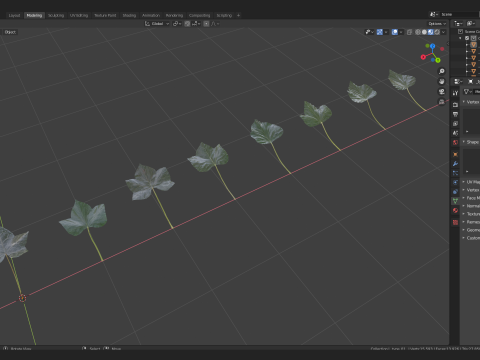Screen dimensions: 480x360
Task: Open the Compositing workspace tab
Action: (199, 15)
